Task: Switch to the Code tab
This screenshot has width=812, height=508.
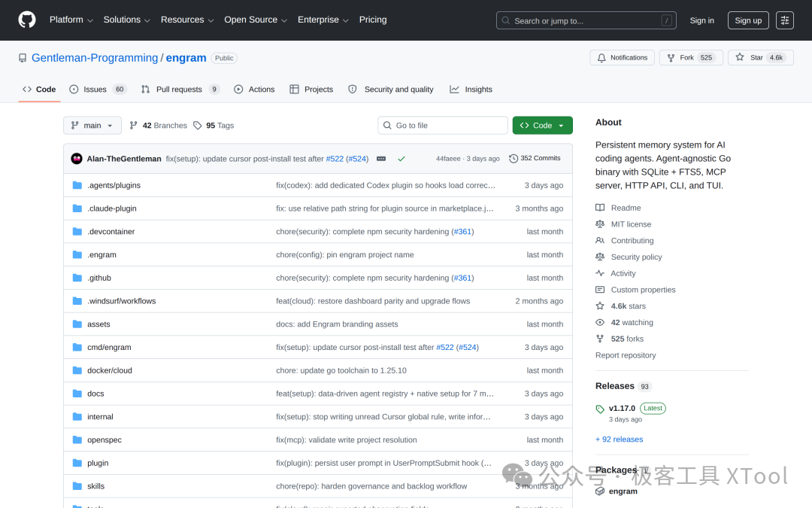Action: coord(39,89)
